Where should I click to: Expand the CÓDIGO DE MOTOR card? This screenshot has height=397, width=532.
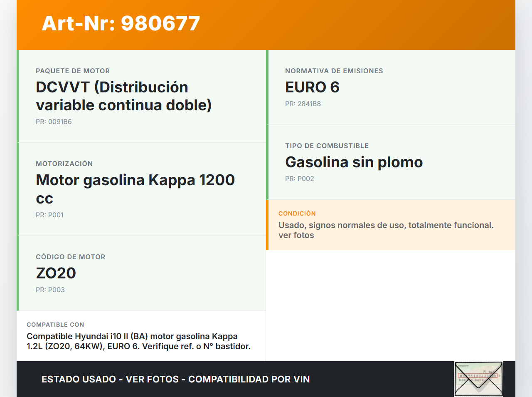point(70,257)
